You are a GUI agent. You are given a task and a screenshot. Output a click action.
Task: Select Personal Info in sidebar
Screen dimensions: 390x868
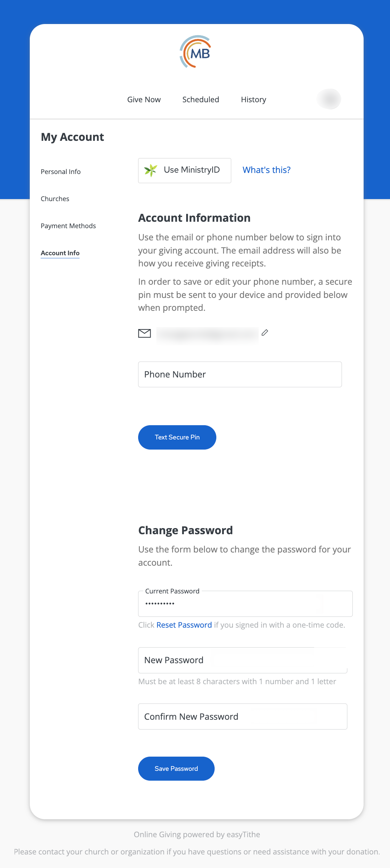click(x=61, y=172)
